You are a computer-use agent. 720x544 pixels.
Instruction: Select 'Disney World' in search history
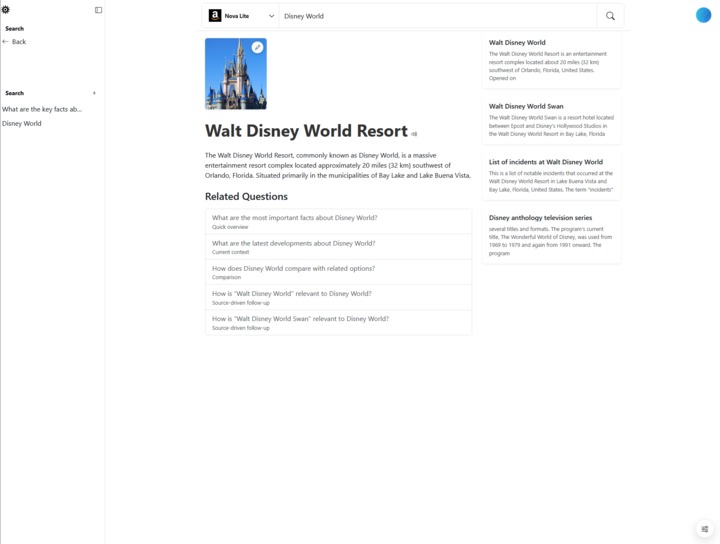(x=22, y=123)
